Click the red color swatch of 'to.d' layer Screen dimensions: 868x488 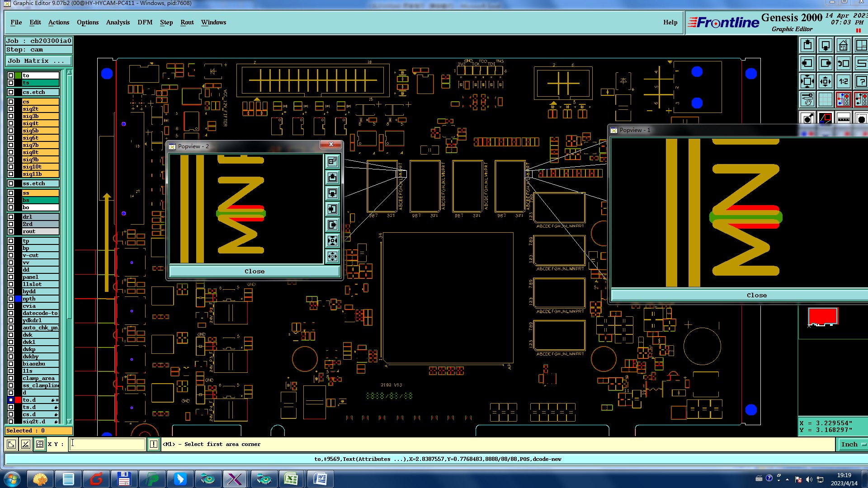click(x=18, y=400)
